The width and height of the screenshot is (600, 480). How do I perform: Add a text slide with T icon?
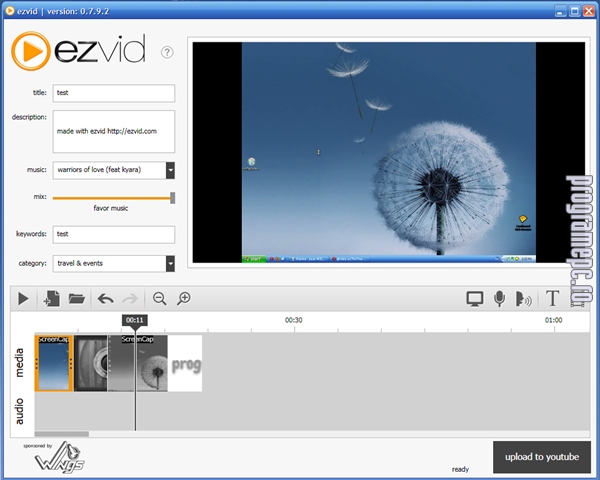point(552,299)
